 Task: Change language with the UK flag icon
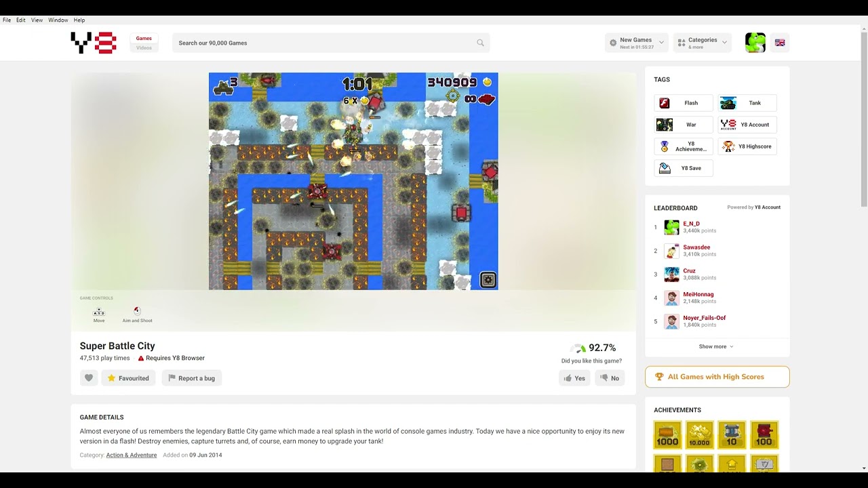[x=780, y=43]
